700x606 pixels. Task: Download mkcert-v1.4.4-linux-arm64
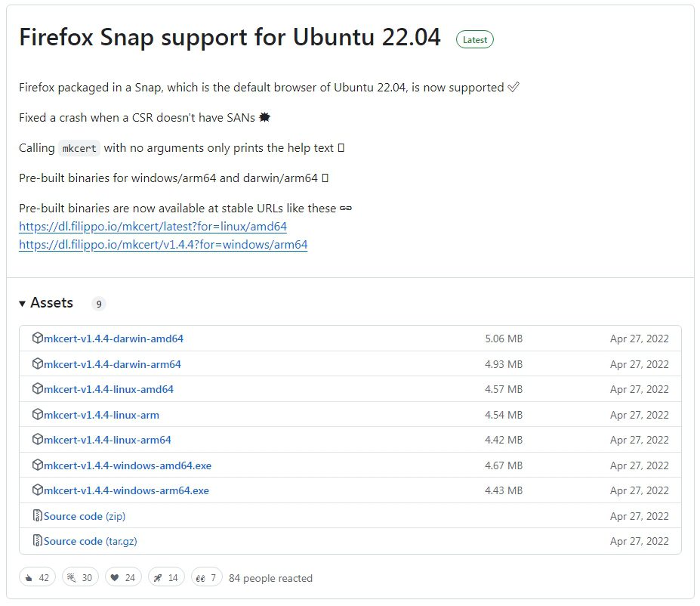point(107,440)
